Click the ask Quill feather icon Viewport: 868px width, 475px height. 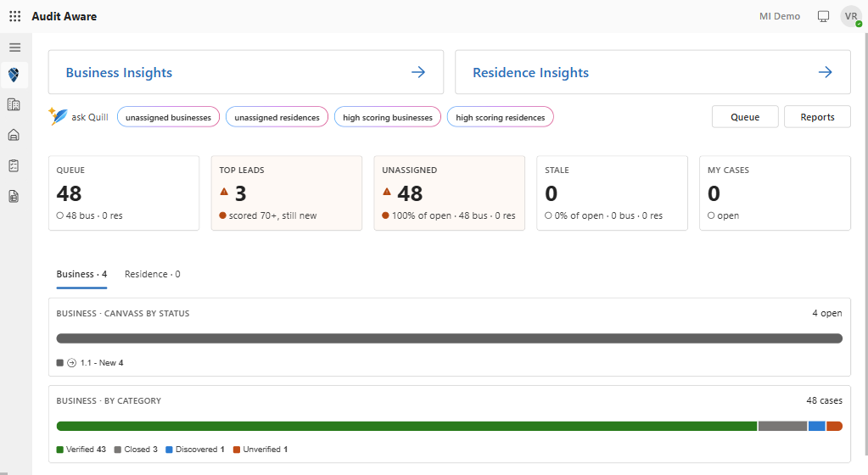click(x=58, y=116)
